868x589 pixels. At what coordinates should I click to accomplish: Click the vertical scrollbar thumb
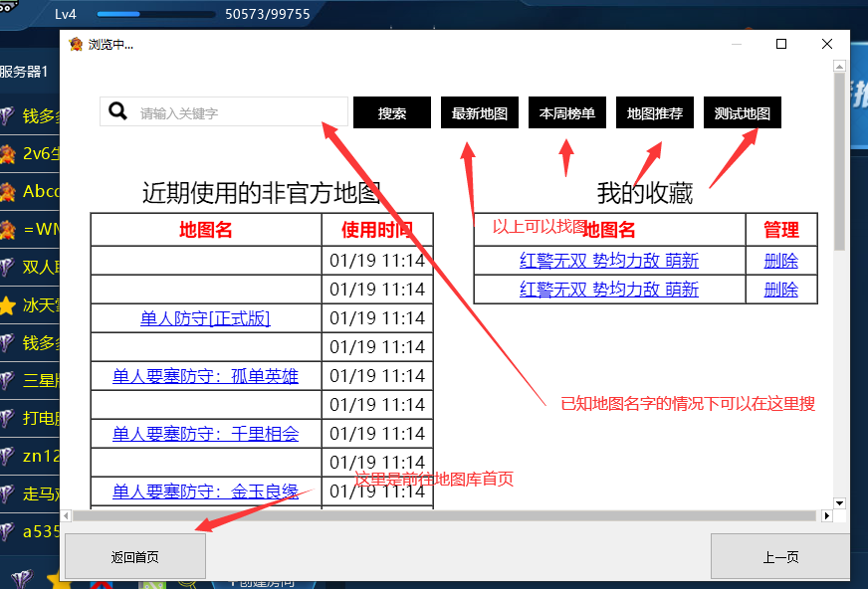pos(839,161)
